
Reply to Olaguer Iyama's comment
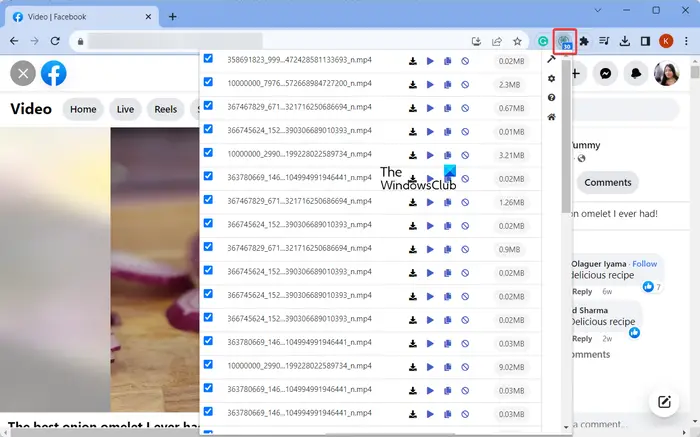coord(582,291)
